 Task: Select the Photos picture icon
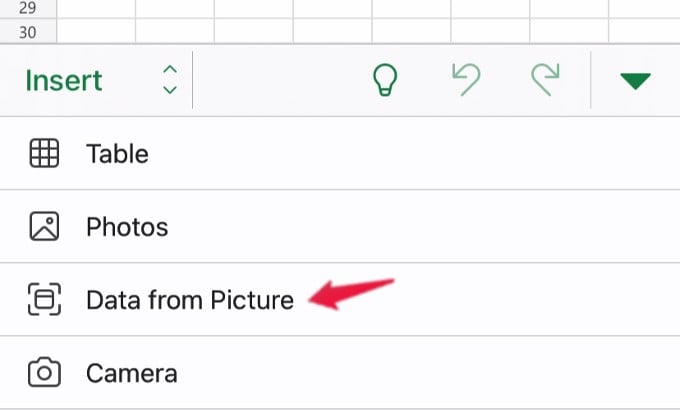[44, 226]
